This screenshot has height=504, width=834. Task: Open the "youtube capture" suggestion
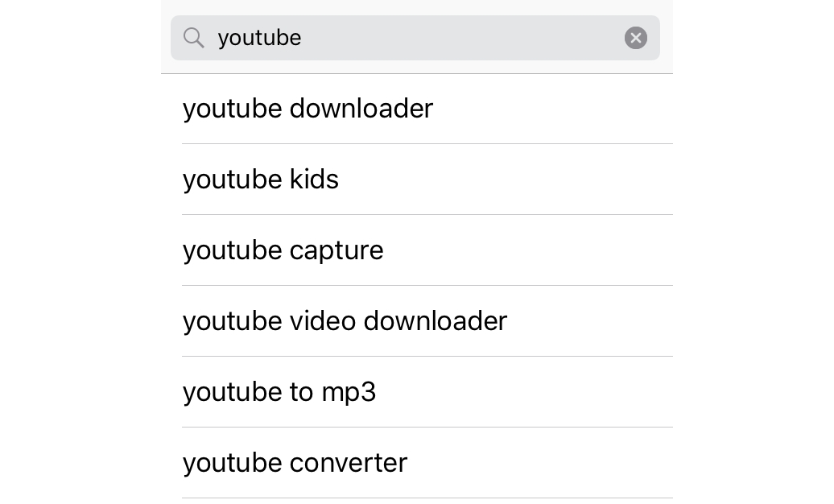click(x=427, y=250)
